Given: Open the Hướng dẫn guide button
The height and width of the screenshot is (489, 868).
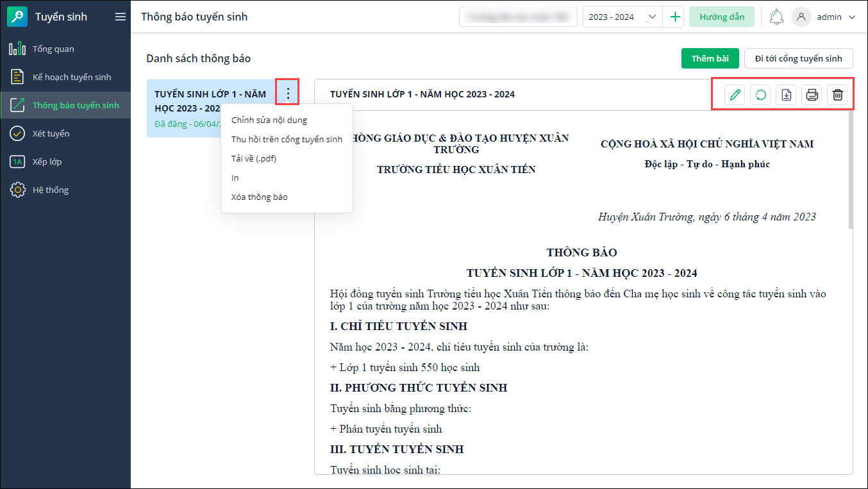Looking at the screenshot, I should click(722, 17).
